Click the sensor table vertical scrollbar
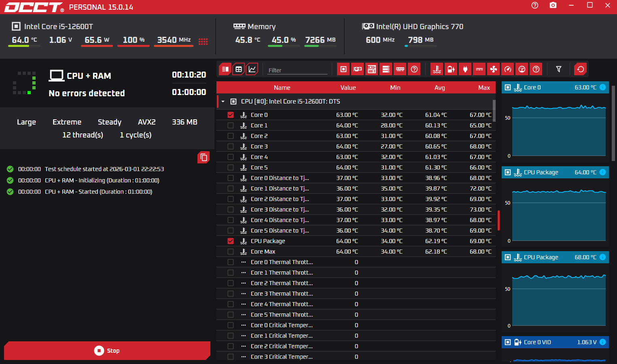 point(494,110)
